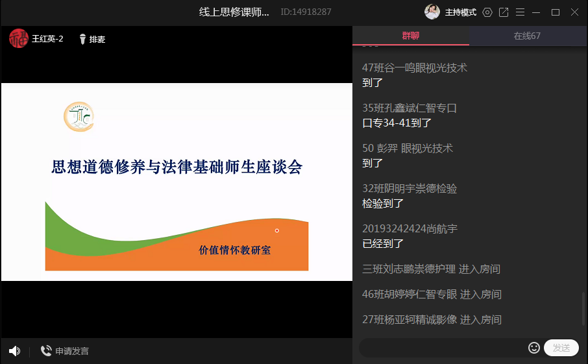Open settings via the hexagon gear icon
Screen dimensions: 588x364
487,12
